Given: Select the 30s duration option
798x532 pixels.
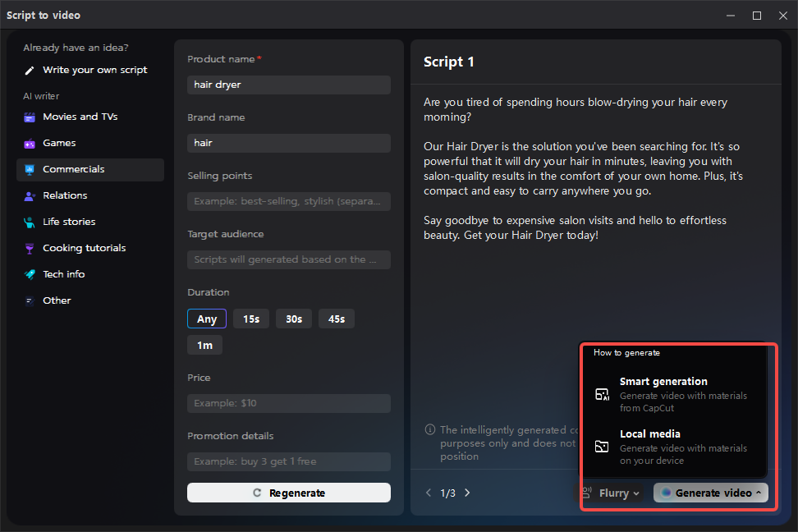Looking at the screenshot, I should 294,319.
